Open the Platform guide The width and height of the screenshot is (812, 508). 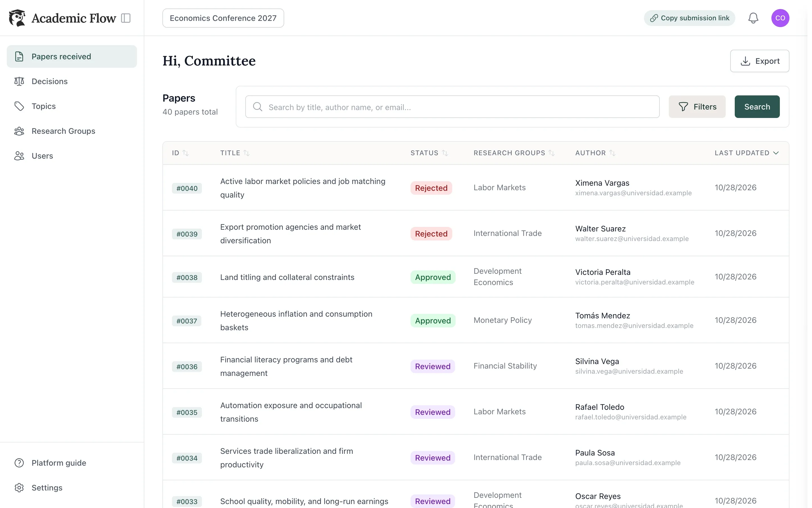point(72,463)
